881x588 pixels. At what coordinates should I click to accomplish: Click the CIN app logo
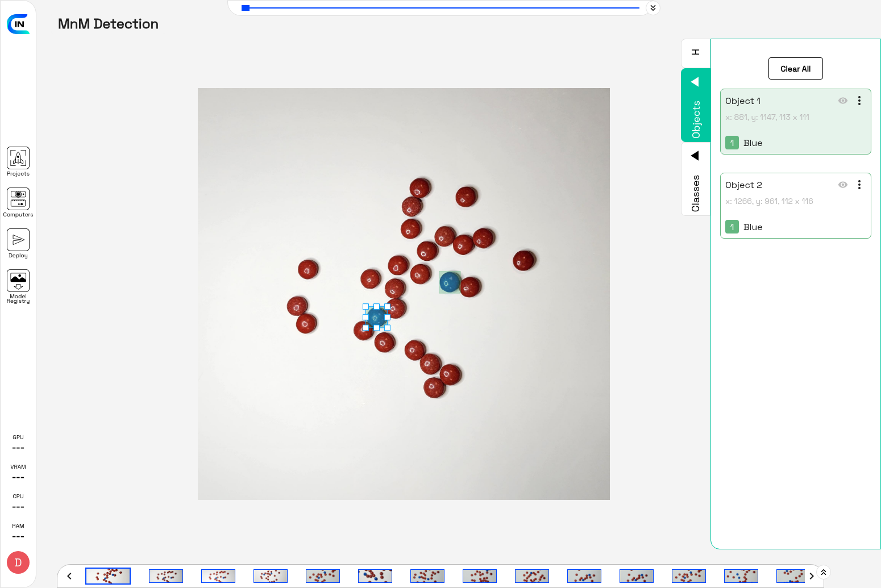(18, 24)
